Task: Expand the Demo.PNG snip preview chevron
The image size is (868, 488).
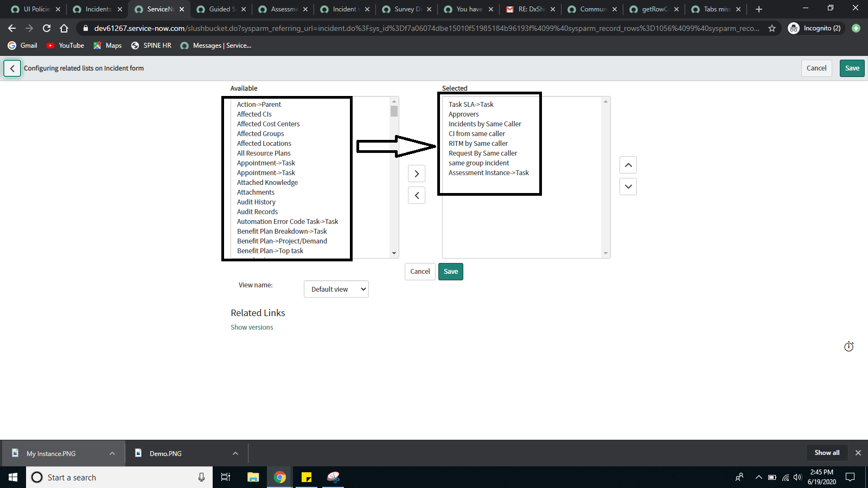Action: [x=235, y=453]
